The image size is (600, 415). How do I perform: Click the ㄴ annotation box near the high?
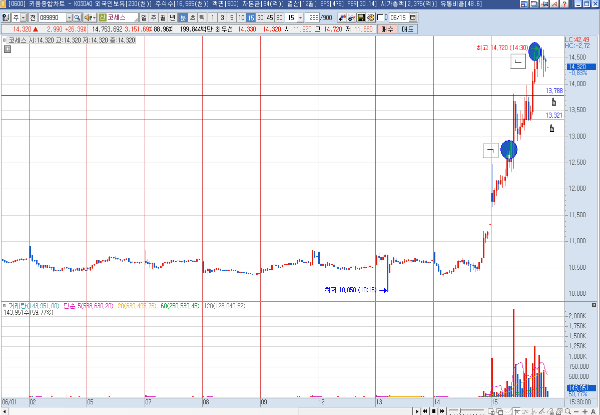518,62
